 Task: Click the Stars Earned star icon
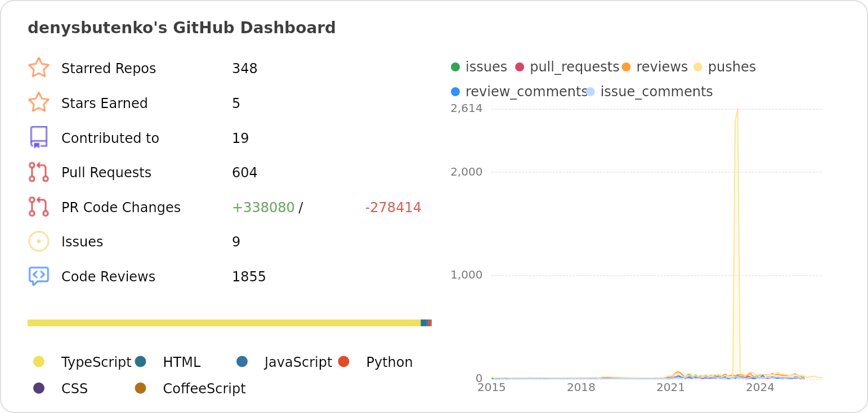(x=38, y=102)
